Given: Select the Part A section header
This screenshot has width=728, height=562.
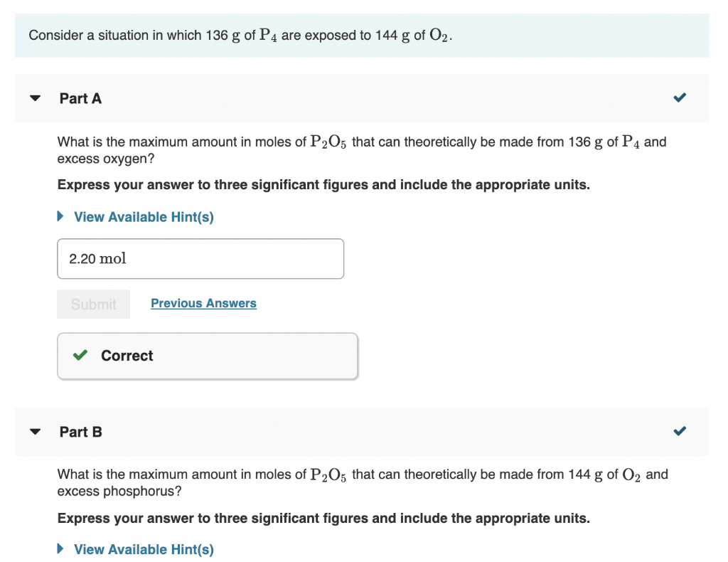Looking at the screenshot, I should point(80,98).
